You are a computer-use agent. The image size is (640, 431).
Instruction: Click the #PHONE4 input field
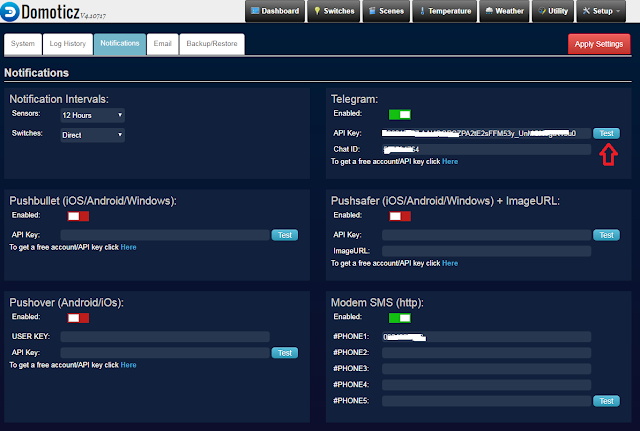click(486, 384)
